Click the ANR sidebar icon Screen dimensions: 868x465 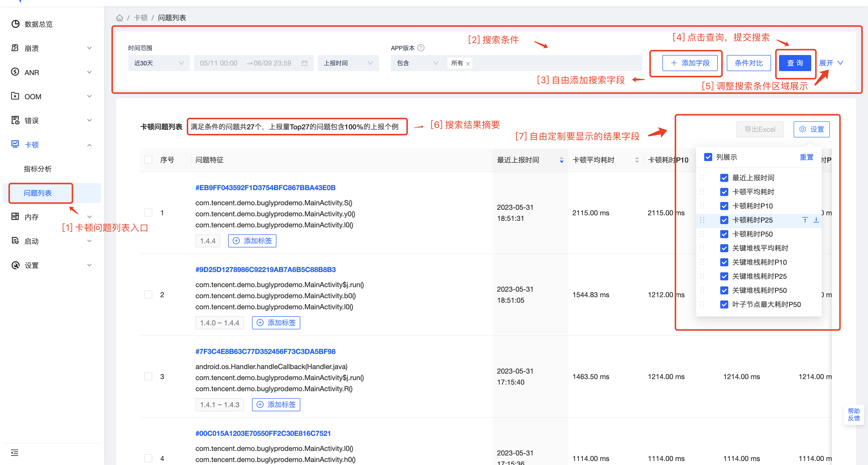(x=15, y=72)
